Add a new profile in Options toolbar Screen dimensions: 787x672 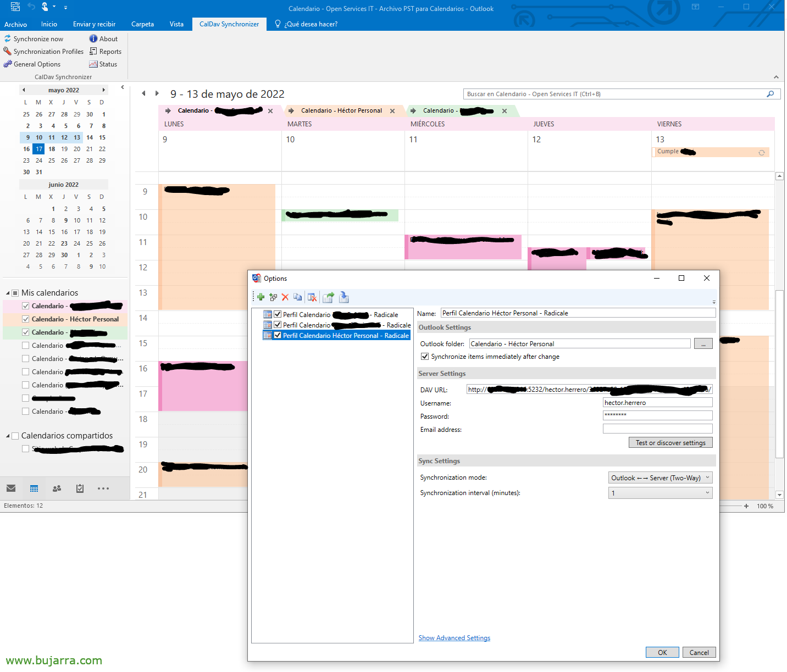pos(261,297)
